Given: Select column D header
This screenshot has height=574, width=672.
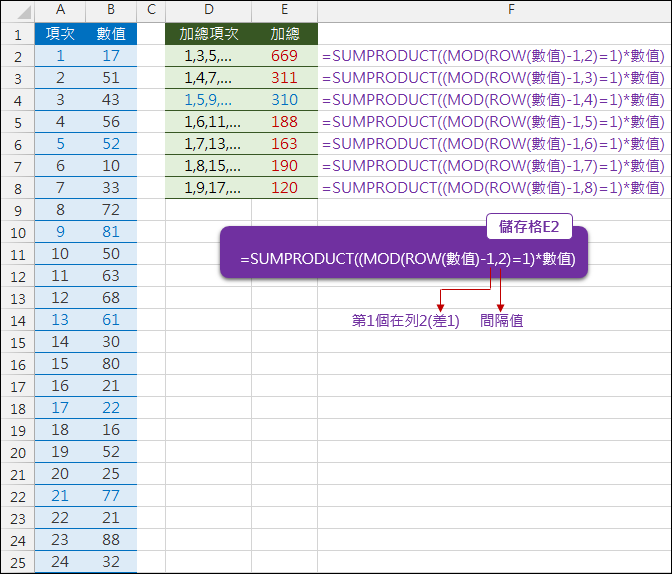Looking at the screenshot, I should pyautogui.click(x=208, y=10).
